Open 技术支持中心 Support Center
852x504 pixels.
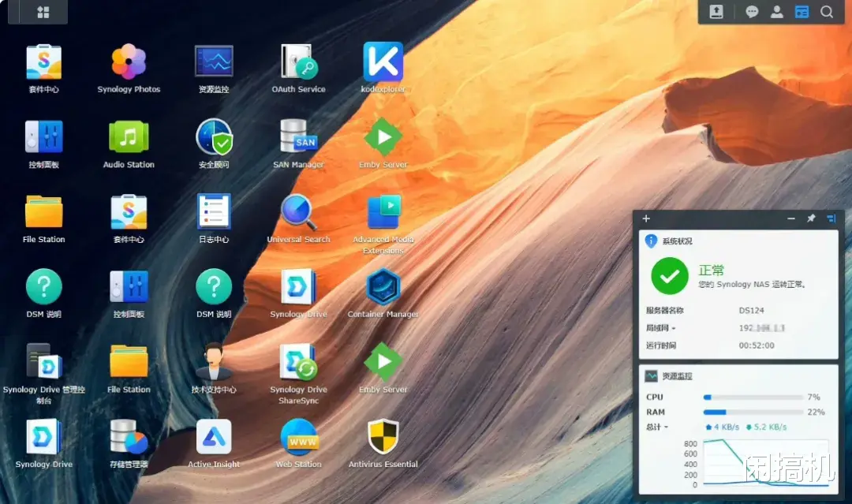click(x=214, y=368)
